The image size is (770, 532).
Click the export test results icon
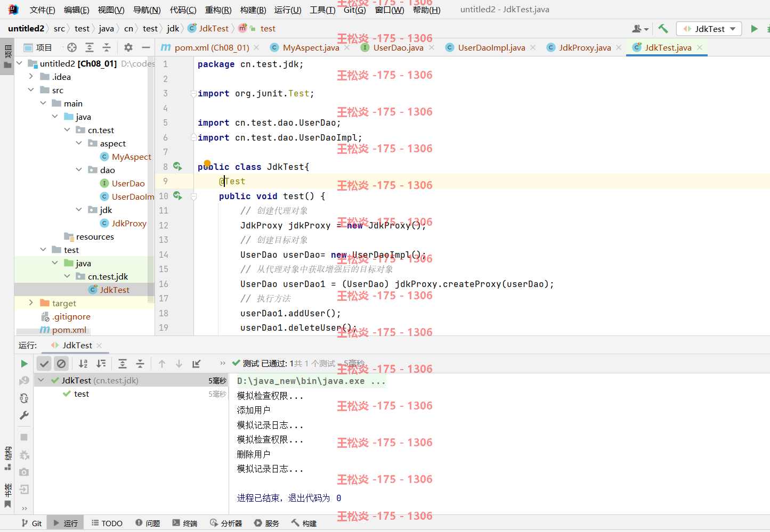tap(197, 364)
